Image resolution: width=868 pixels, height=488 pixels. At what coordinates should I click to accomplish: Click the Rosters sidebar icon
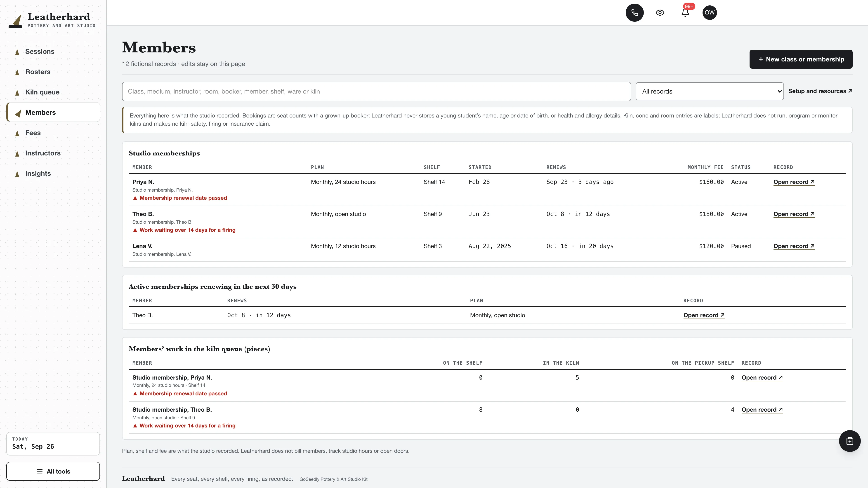(17, 72)
